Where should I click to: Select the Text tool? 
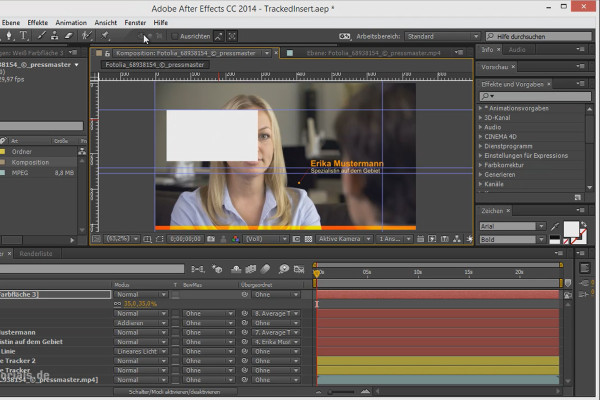click(23, 36)
